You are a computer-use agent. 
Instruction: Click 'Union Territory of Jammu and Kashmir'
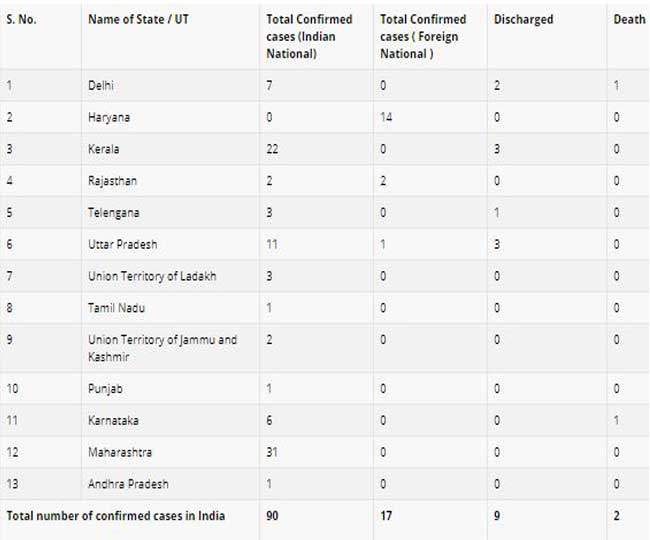[162, 348]
